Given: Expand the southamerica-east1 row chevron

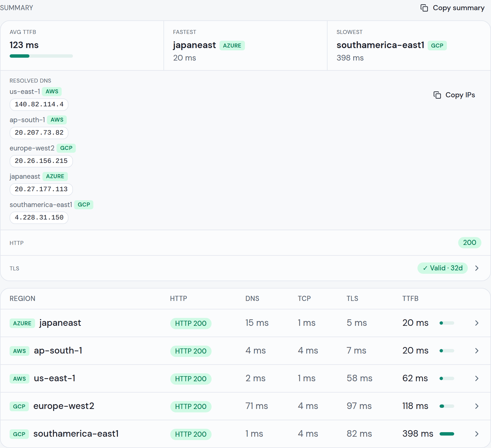Looking at the screenshot, I should tap(477, 434).
